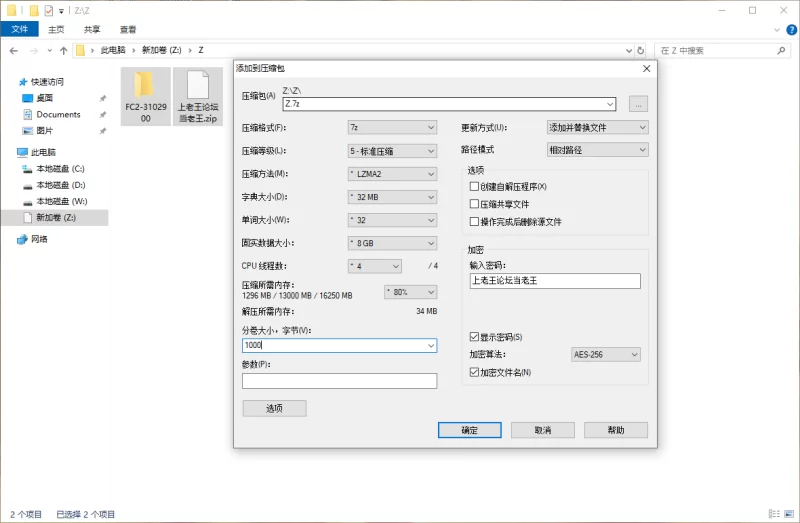
Task: Click the 帮助 button
Action: pos(616,430)
